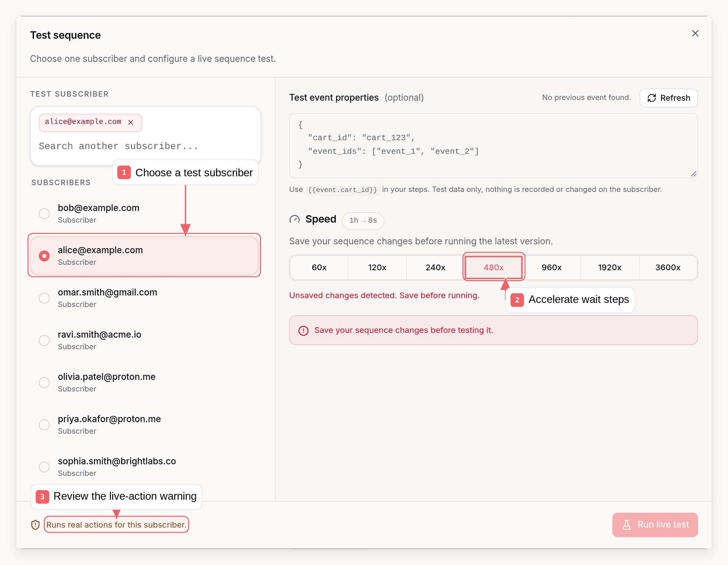Image resolution: width=728 pixels, height=565 pixels.
Task: Select sophia.smith@brightlabs.co radio button
Action: pyautogui.click(x=44, y=467)
